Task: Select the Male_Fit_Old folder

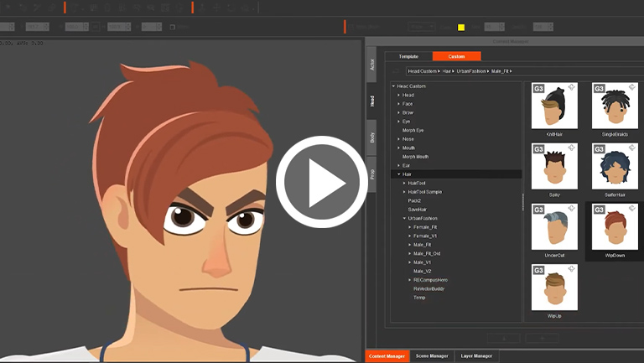Action: coord(427,254)
